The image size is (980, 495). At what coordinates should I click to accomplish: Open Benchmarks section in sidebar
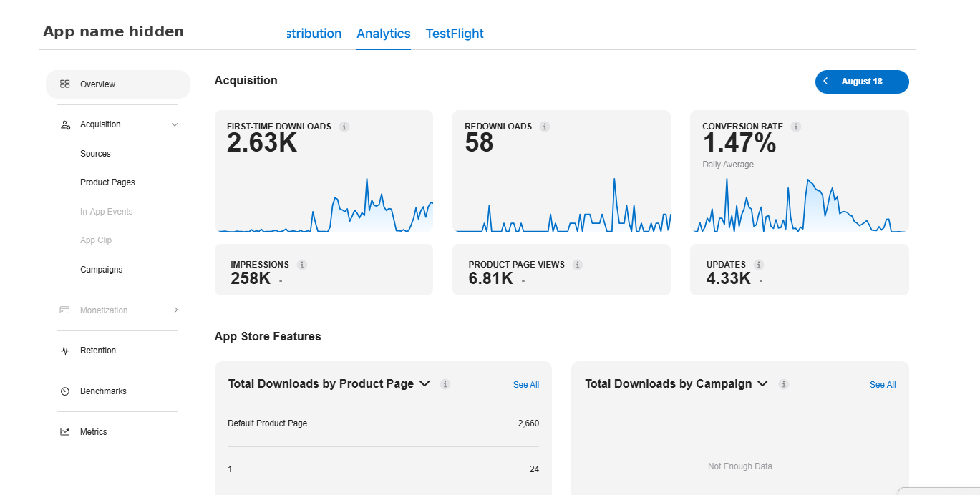tap(103, 391)
